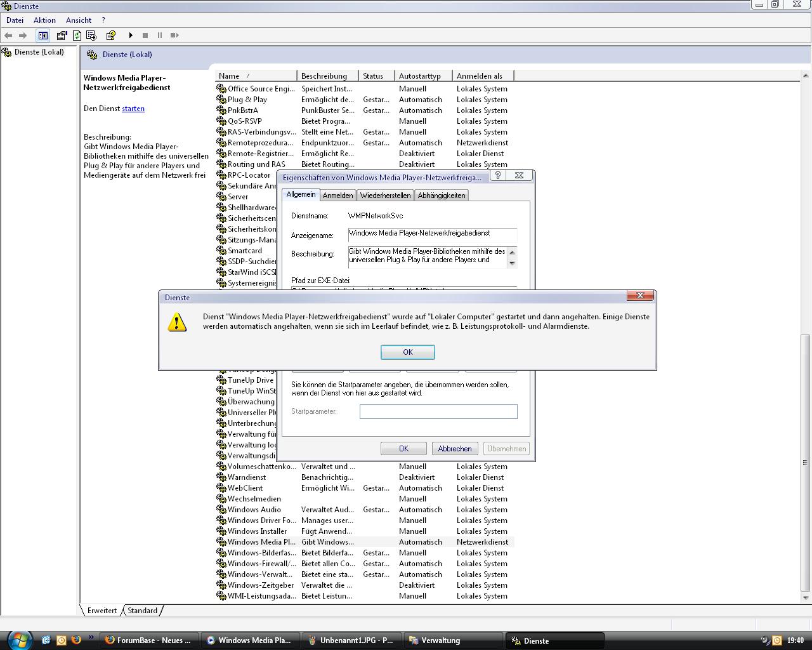
Task: Click Abbrechen in the properties window
Action: pyautogui.click(x=455, y=449)
